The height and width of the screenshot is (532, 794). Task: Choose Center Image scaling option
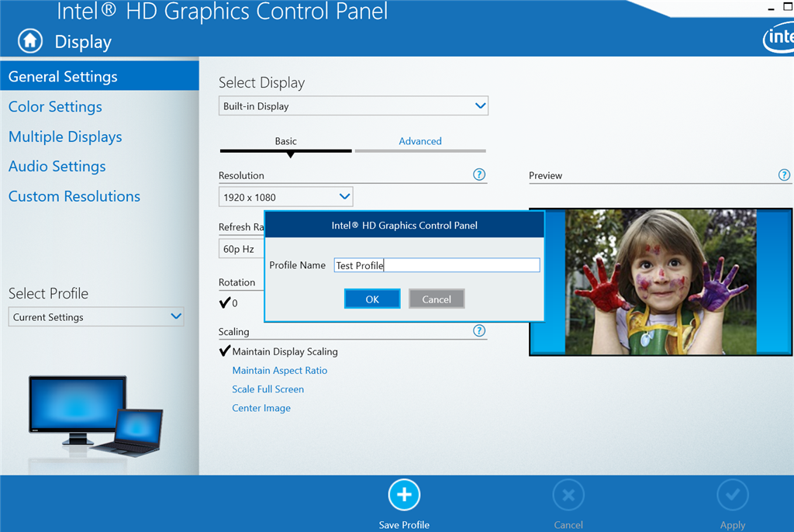coord(261,408)
